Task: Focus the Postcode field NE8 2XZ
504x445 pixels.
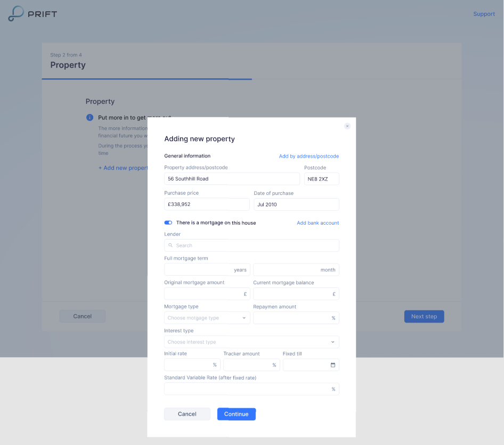Action: [321, 179]
